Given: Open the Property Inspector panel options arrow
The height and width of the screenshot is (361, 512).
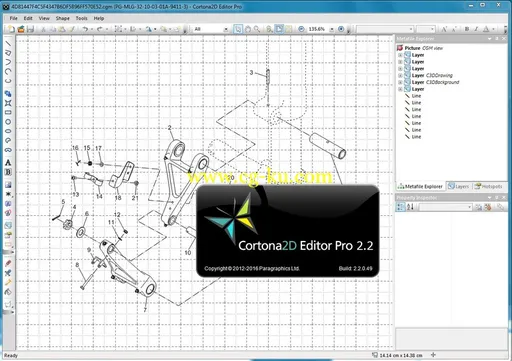Looking at the screenshot, I should click(490, 198).
